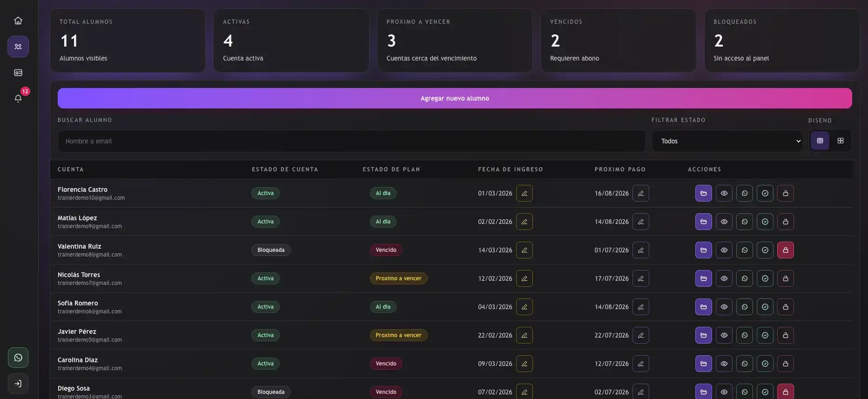Click check-circle icon for Florencia Castro
Viewport: 868px width, 399px height.
point(765,193)
